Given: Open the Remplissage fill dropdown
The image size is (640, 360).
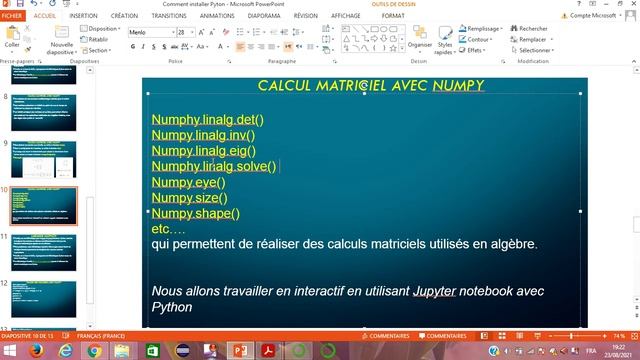Looking at the screenshot, I should pyautogui.click(x=480, y=29).
